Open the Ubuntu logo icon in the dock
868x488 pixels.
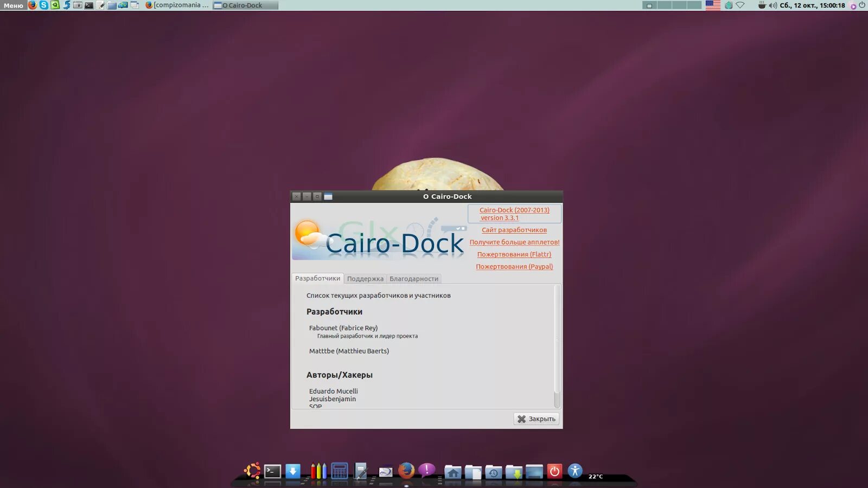pyautogui.click(x=252, y=471)
